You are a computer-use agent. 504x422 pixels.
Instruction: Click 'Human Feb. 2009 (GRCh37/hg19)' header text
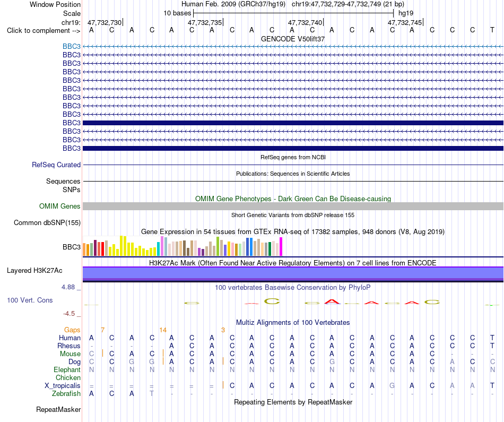pyautogui.click(x=233, y=4)
